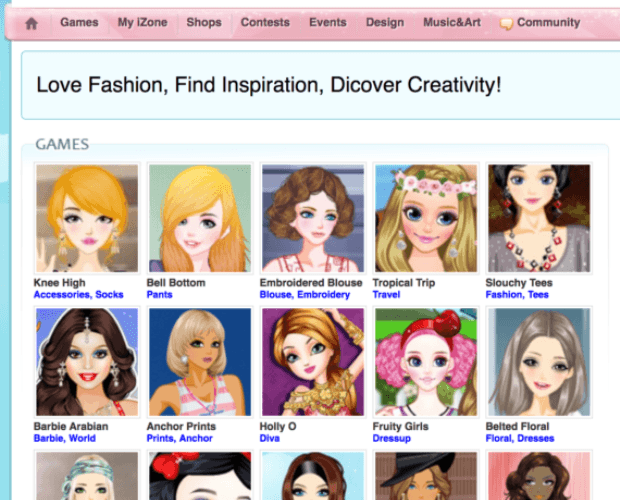Click the World tag link
This screenshot has width=620, height=500.
point(82,438)
